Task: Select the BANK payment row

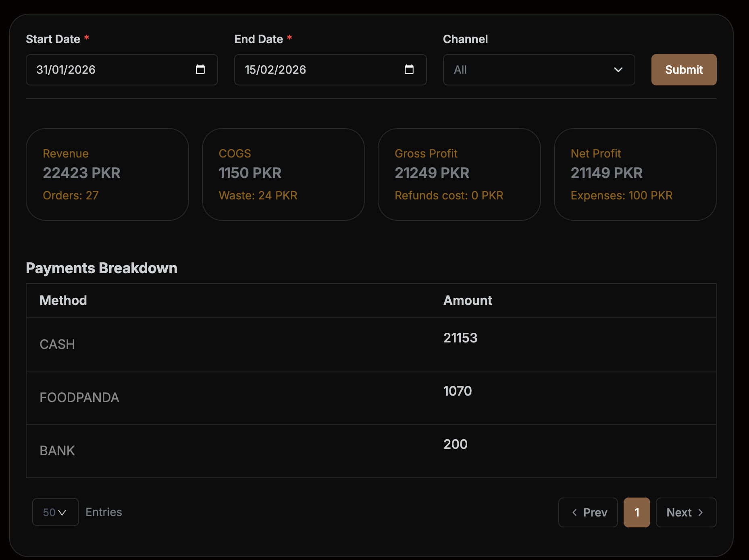Action: pos(371,451)
